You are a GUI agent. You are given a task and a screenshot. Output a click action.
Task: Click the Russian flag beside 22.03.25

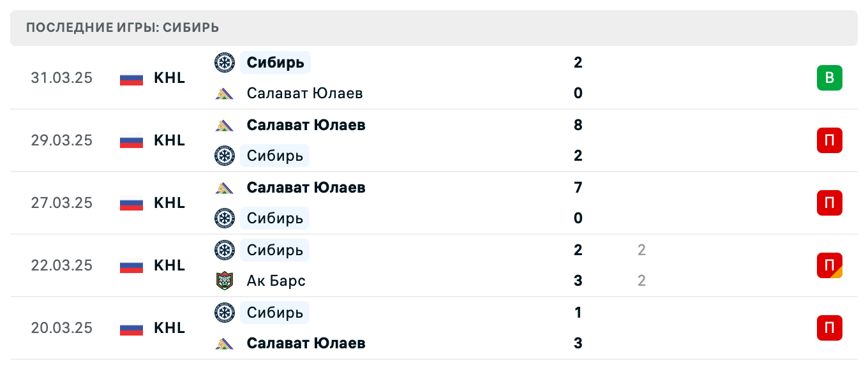click(x=131, y=265)
